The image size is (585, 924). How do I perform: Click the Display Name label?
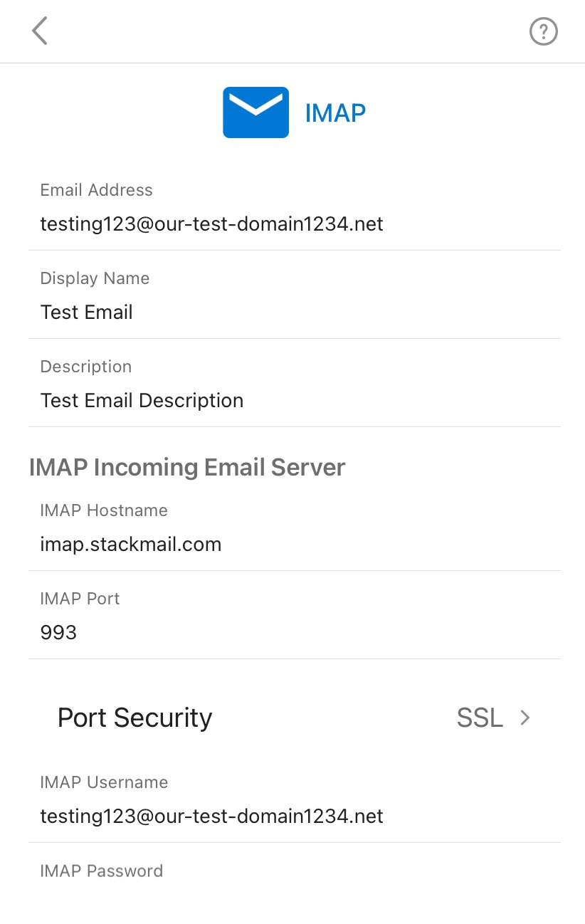pyautogui.click(x=95, y=278)
